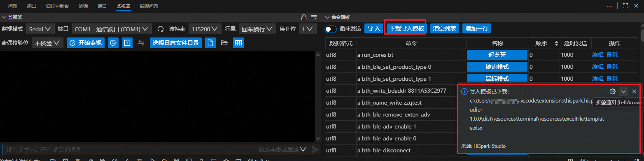The width and height of the screenshot is (644, 161).
Task: Open the 行尾 回车换行 dropdown
Action: pyautogui.click(x=257, y=29)
